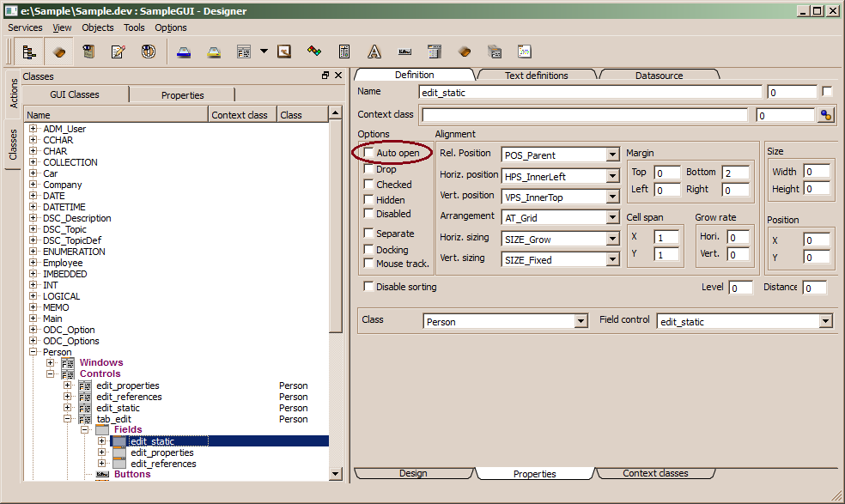845x504 pixels.
Task: Select edit_references under Fields in tree
Action: (x=163, y=464)
